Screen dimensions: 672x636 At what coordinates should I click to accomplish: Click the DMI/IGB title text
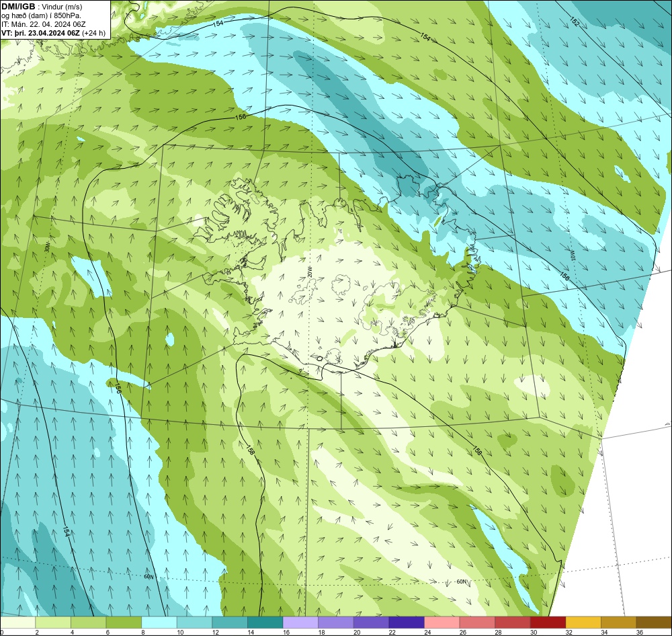point(18,7)
